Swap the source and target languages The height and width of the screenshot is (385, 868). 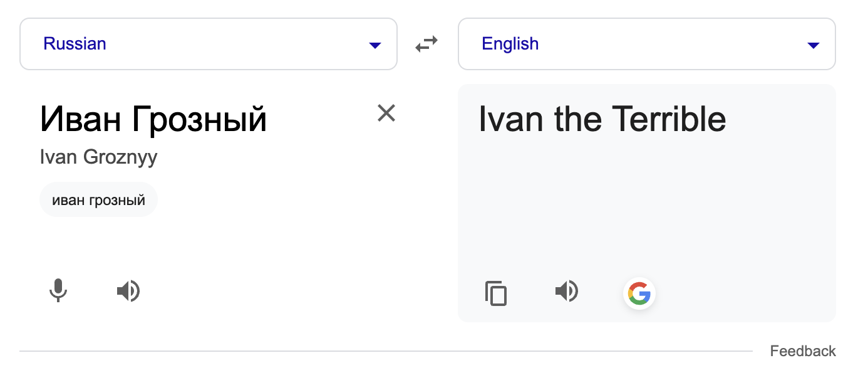coord(426,44)
